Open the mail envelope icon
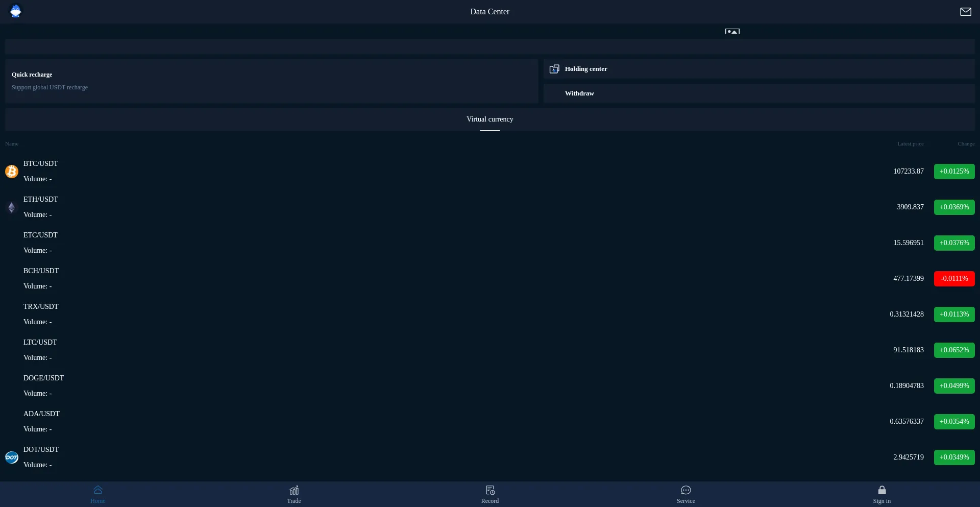The height and width of the screenshot is (507, 980). click(965, 12)
